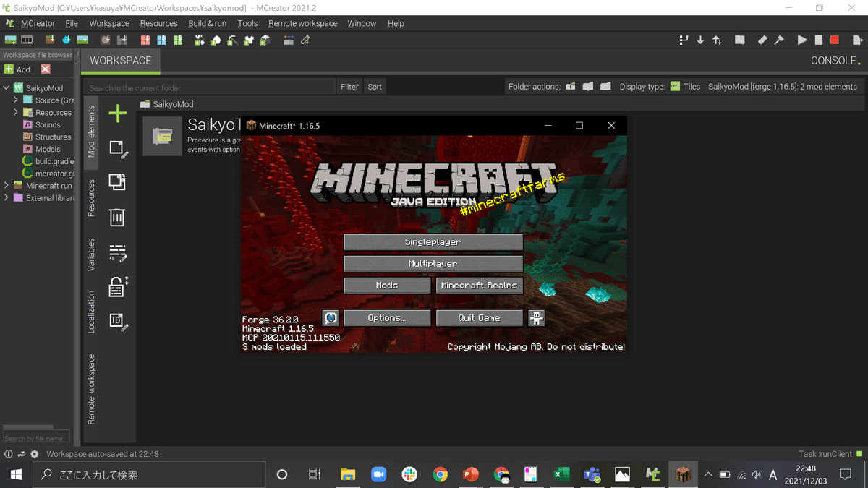The image size is (868, 488).
Task: Open Mods from the Minecraft menu
Action: [387, 285]
